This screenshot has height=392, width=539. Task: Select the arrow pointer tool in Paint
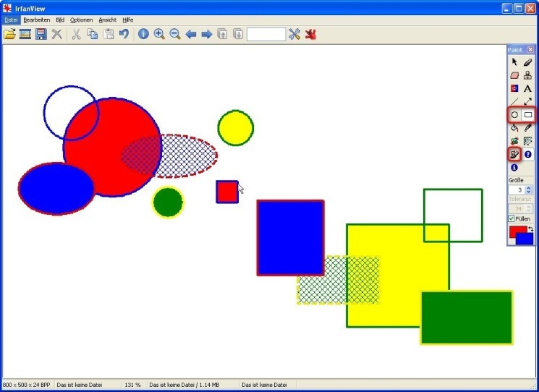(x=514, y=62)
